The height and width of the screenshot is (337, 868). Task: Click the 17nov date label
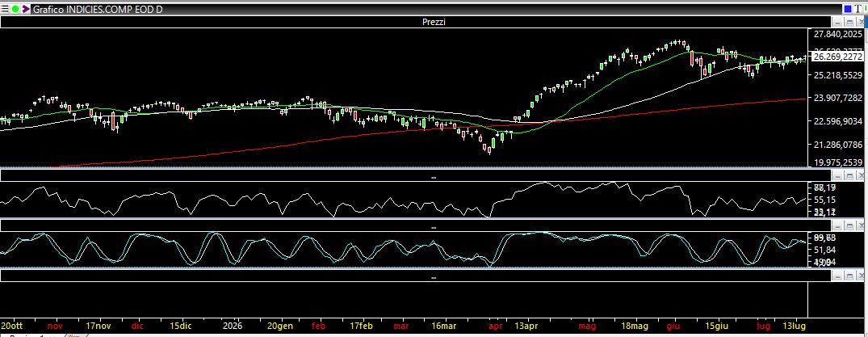98,326
